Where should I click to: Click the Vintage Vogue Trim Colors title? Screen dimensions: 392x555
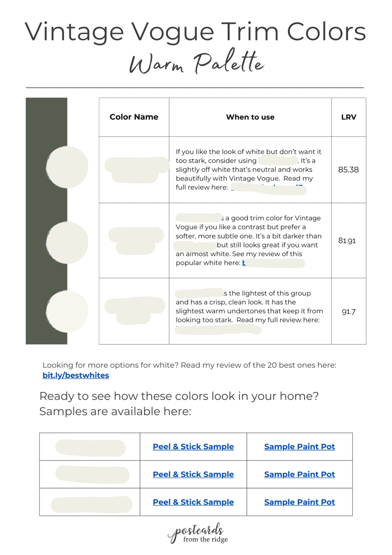196,31
